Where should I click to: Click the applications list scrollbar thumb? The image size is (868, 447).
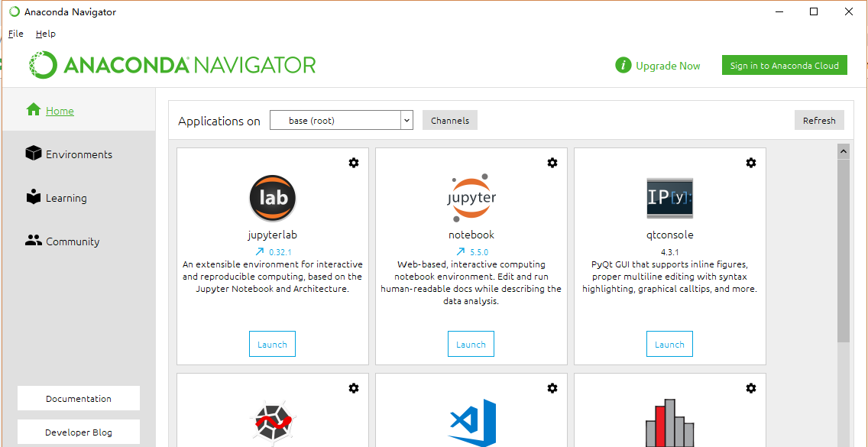click(x=843, y=251)
